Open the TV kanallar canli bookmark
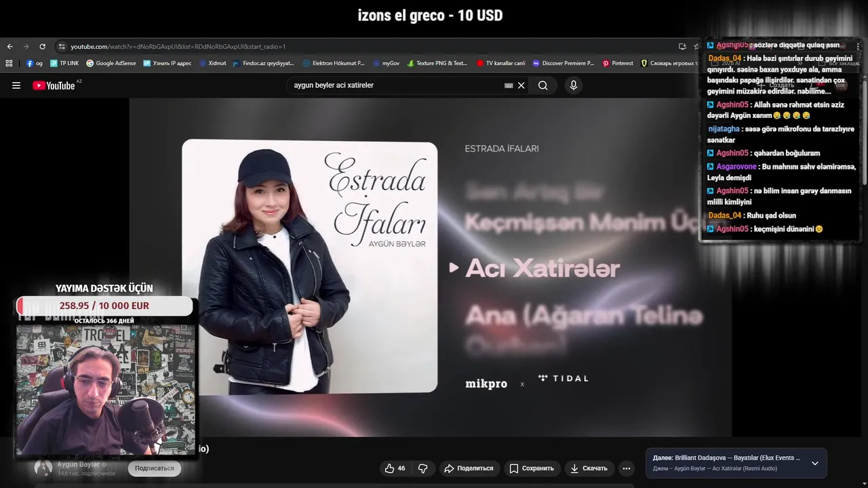868x488 pixels. pyautogui.click(x=501, y=63)
